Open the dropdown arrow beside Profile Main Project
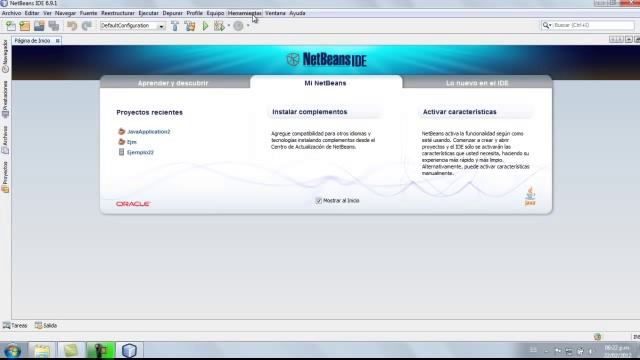The image size is (640, 360). pos(248,26)
